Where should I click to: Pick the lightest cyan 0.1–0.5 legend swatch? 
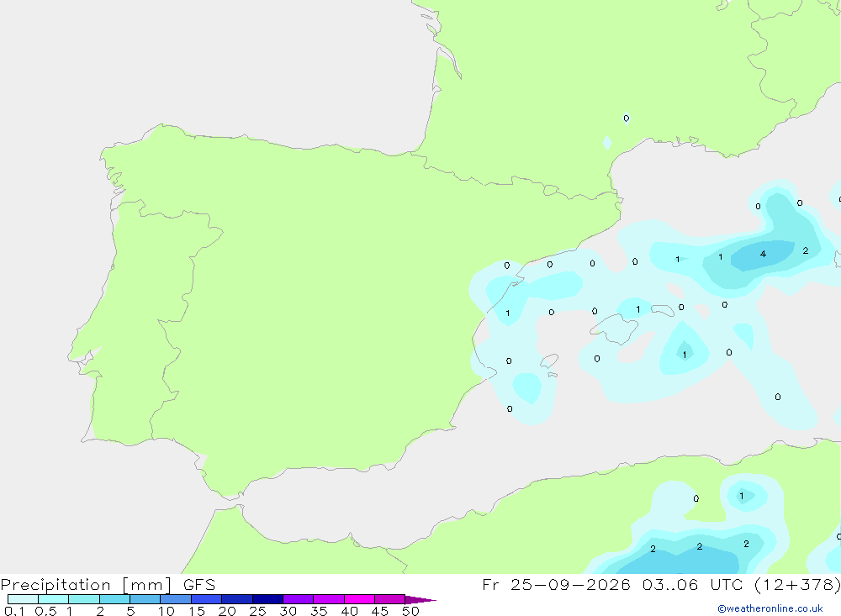click(x=23, y=599)
